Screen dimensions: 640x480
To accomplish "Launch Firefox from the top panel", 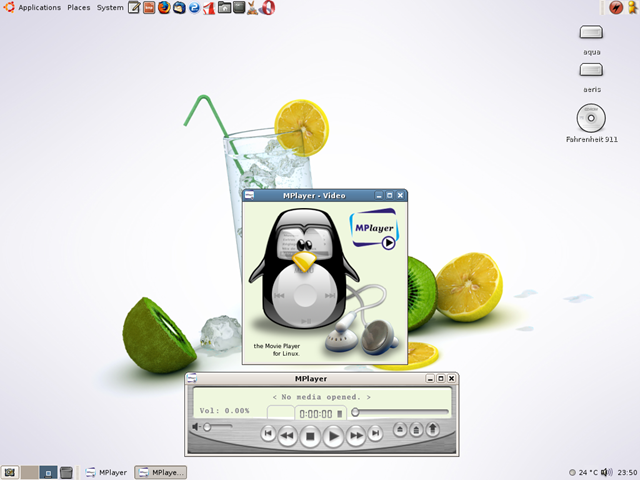I will [x=164, y=7].
